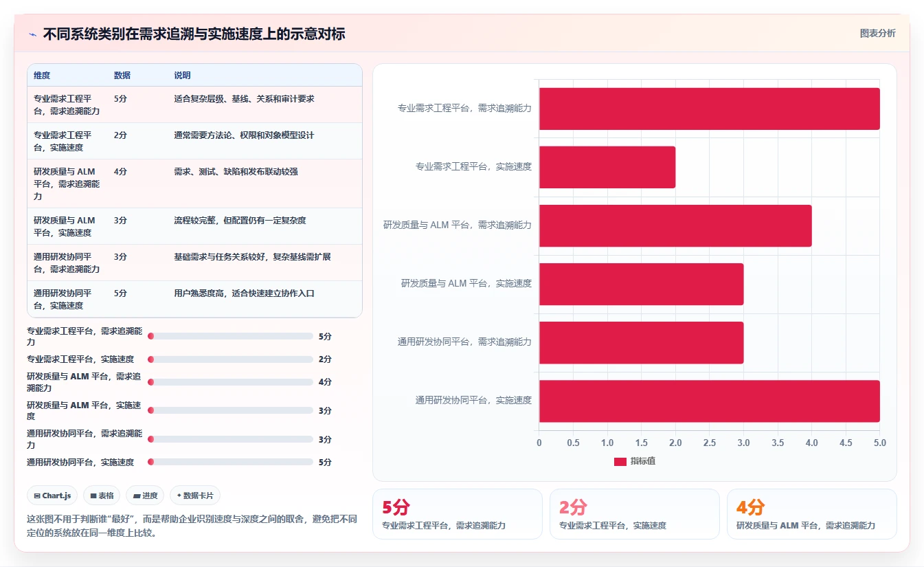
Task: Click the chart bar for 通用研发协同平台，实施速度
Action: coord(709,401)
